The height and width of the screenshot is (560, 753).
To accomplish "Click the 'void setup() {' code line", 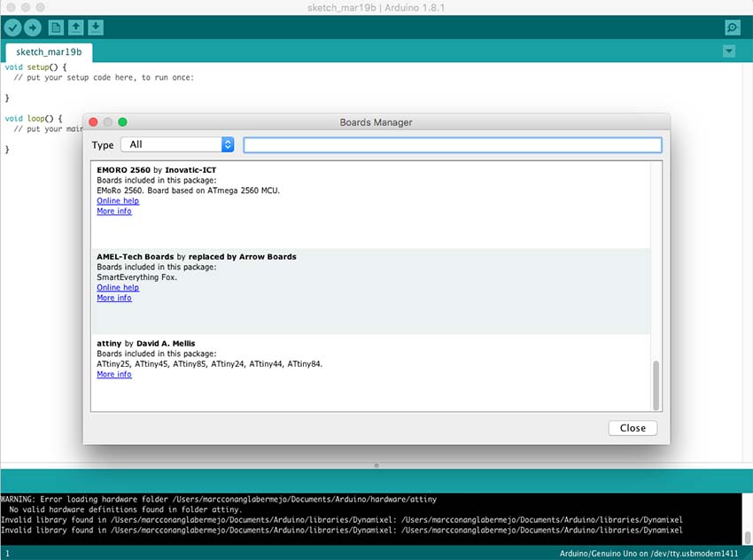I will click(x=36, y=67).
